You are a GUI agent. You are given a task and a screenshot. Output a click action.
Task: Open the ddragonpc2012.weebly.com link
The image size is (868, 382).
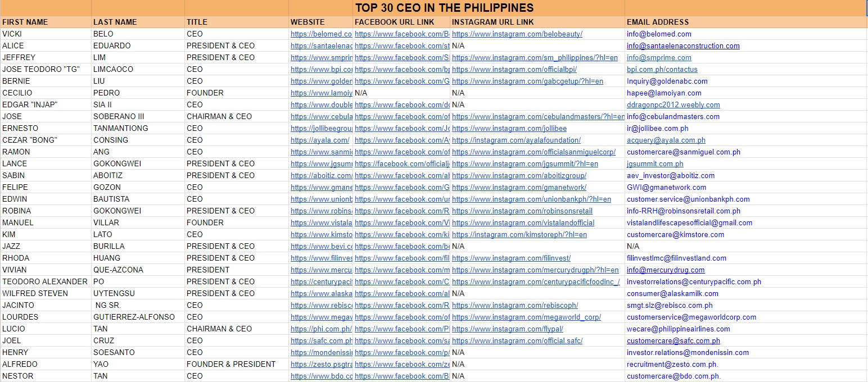(673, 105)
